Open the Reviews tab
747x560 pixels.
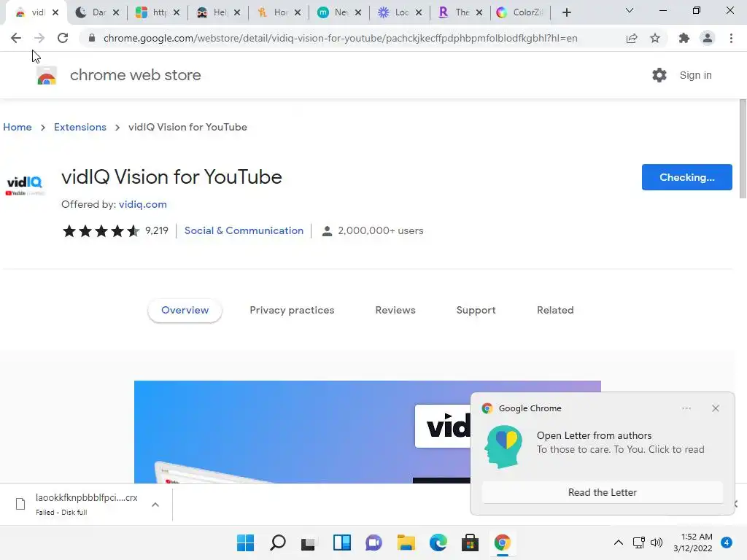[x=395, y=311]
